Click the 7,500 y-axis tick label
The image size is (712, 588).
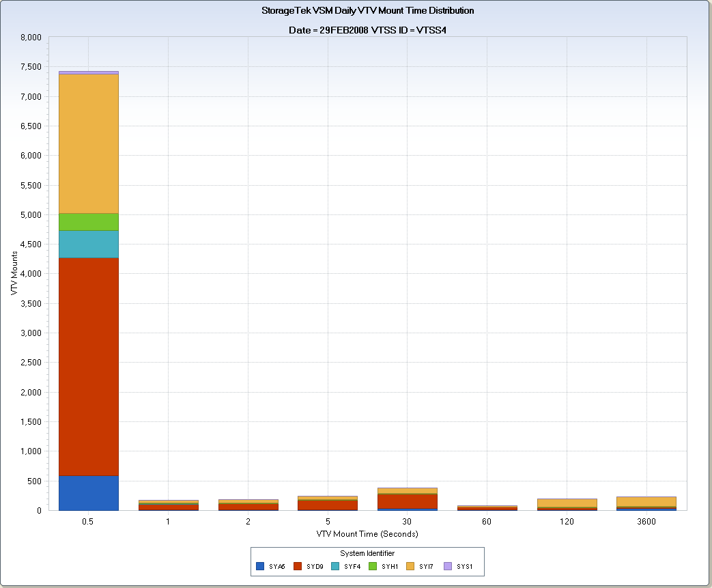coord(31,67)
